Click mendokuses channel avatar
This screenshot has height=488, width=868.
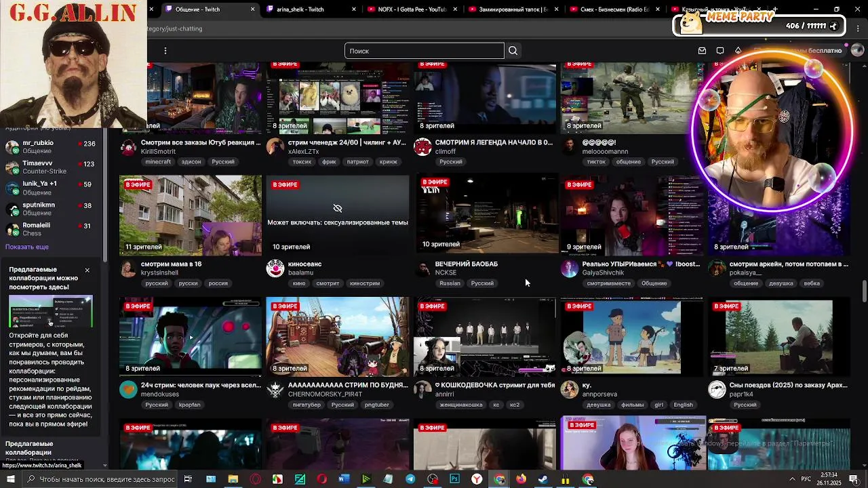click(128, 390)
